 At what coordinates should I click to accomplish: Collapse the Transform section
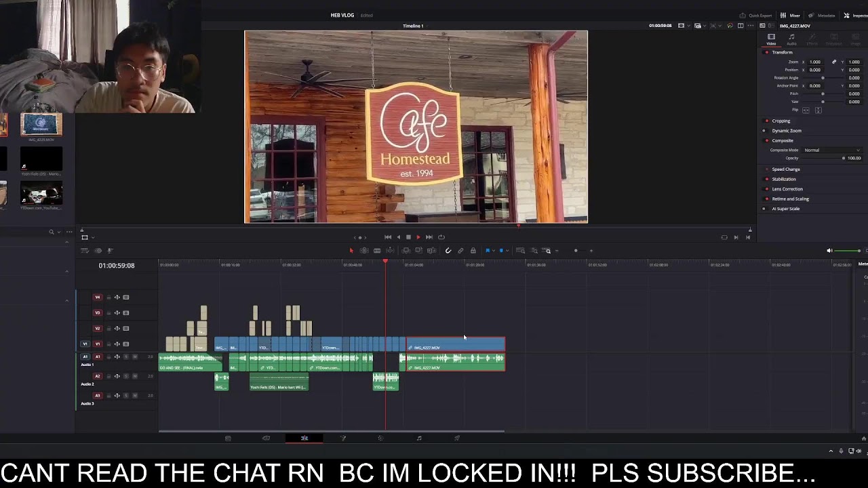point(782,52)
